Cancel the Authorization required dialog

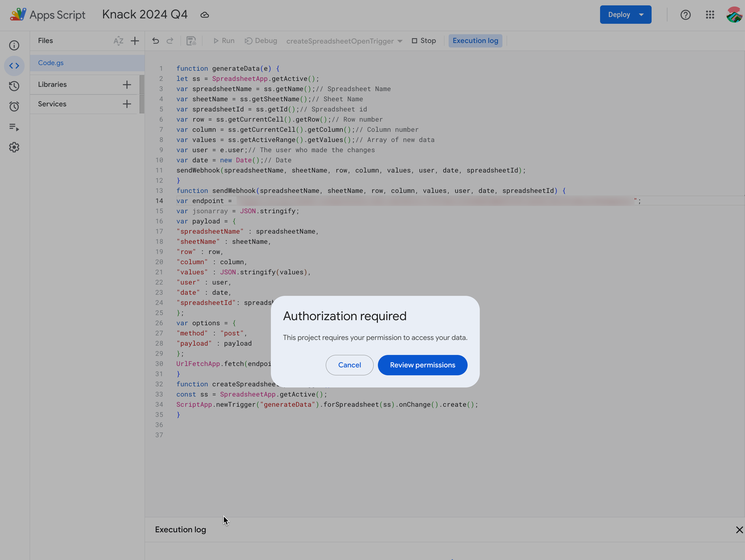[349, 365]
